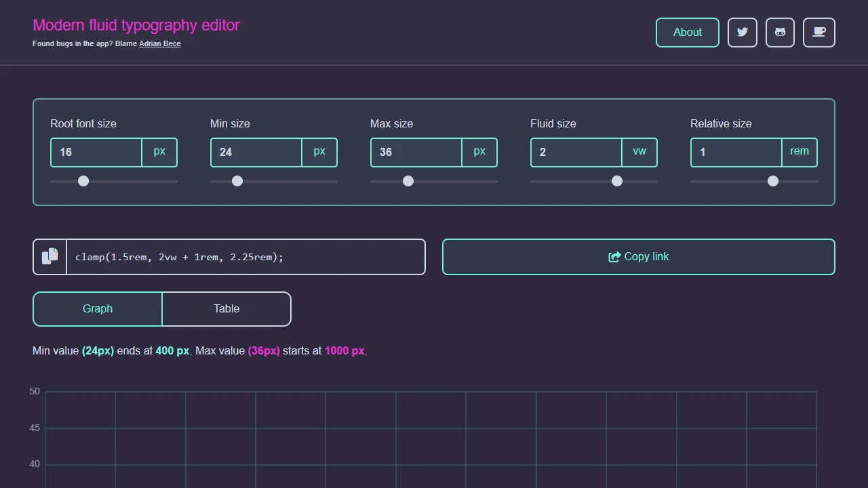This screenshot has width=868, height=488.
Task: Click the Min size slider handle
Action: pos(237,181)
